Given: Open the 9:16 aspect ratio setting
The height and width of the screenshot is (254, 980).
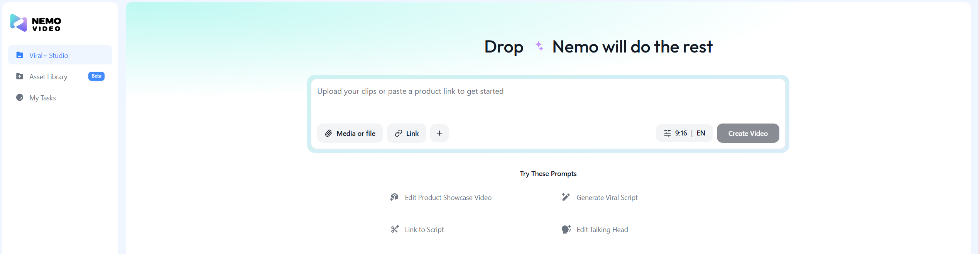Looking at the screenshot, I should coord(681,133).
